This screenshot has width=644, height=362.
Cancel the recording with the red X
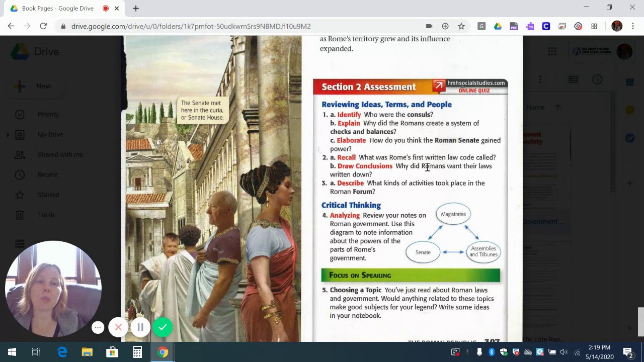pos(118,327)
